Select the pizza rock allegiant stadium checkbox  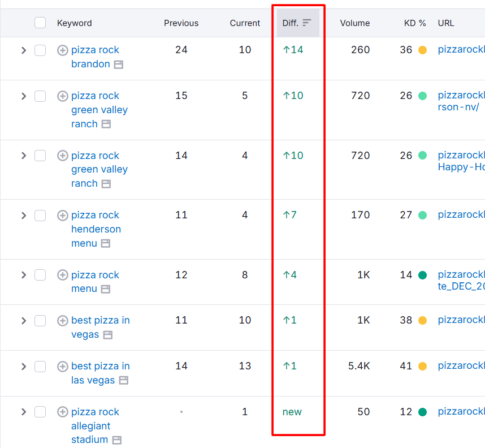(x=40, y=412)
